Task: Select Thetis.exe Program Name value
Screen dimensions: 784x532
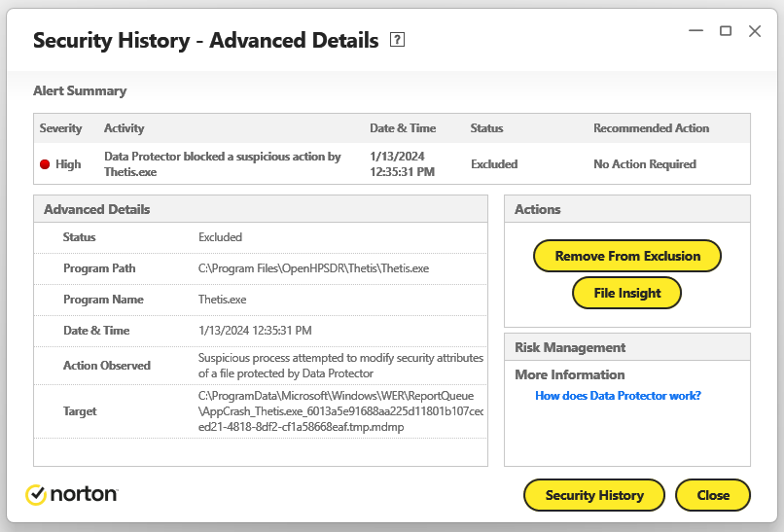Action: tap(222, 299)
